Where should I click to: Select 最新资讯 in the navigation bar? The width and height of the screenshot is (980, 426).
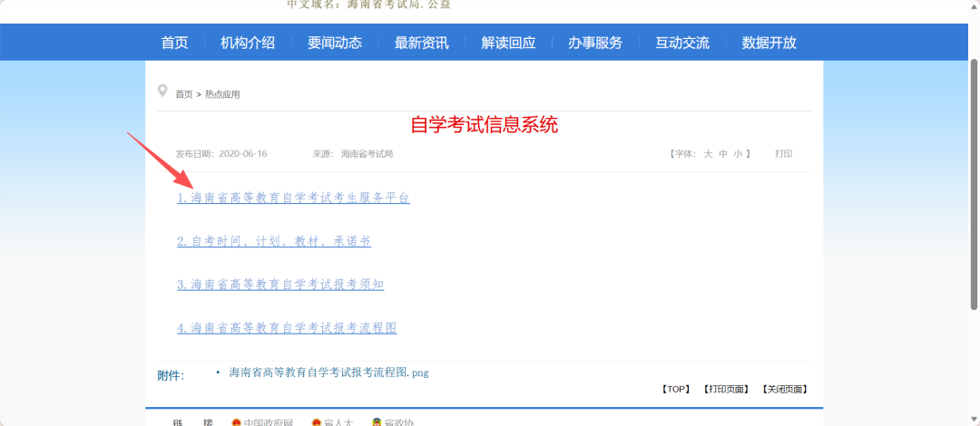pyautogui.click(x=421, y=44)
